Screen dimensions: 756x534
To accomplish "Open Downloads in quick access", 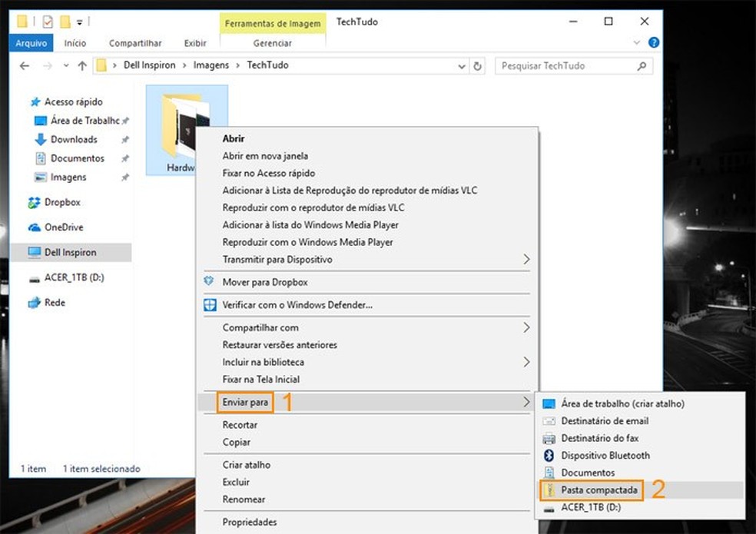I will point(73,139).
